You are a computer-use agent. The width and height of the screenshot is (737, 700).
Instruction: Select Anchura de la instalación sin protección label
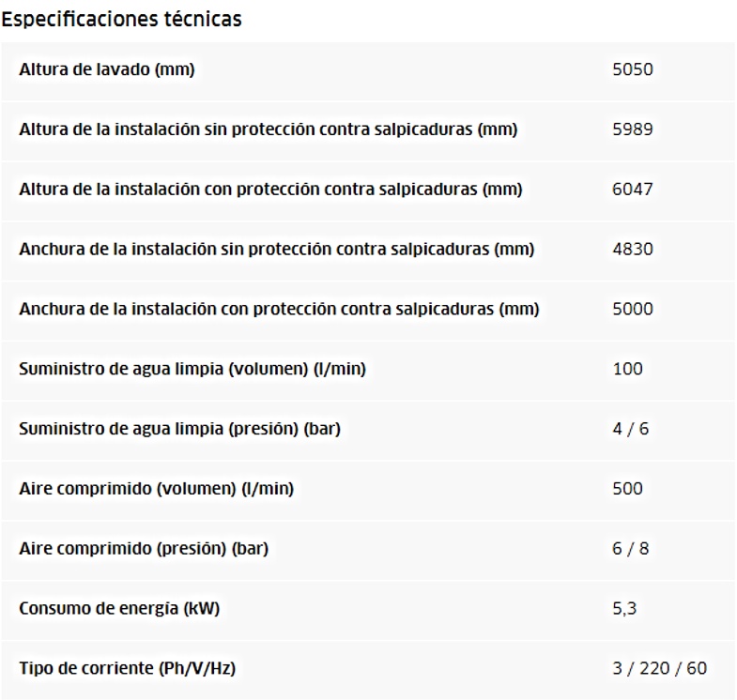277,249
